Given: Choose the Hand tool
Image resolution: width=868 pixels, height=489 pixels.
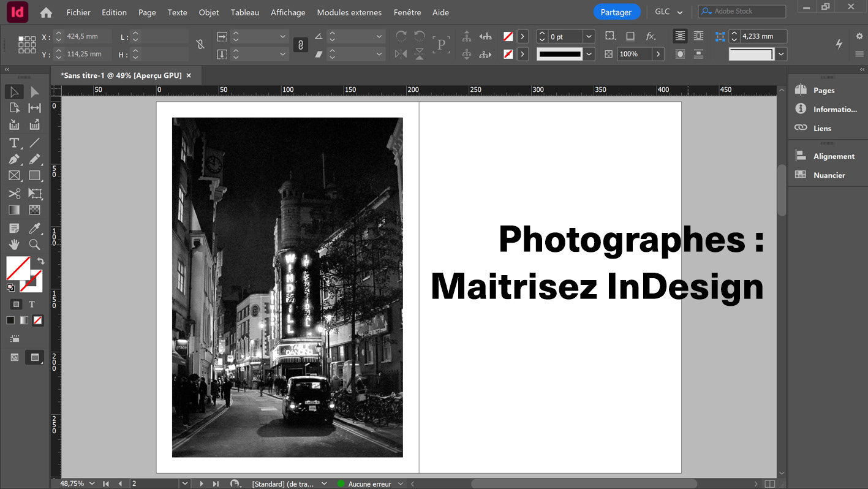Looking at the screenshot, I should [14, 245].
